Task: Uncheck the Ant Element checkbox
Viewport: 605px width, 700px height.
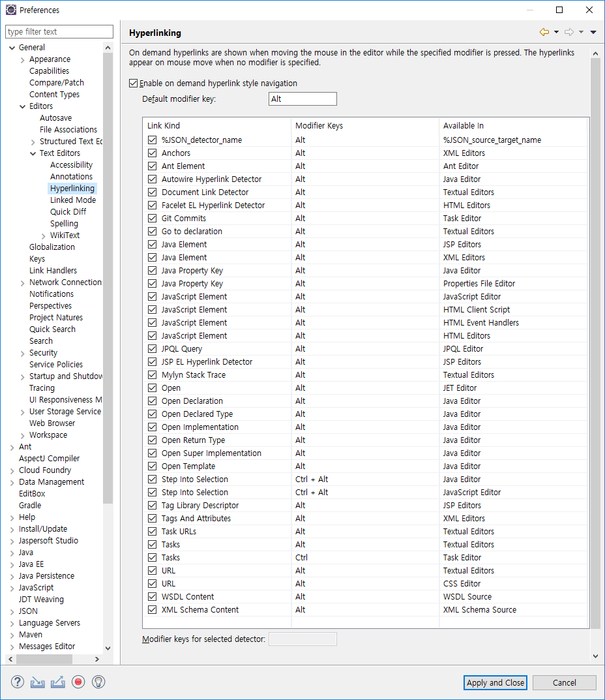Action: (x=152, y=166)
